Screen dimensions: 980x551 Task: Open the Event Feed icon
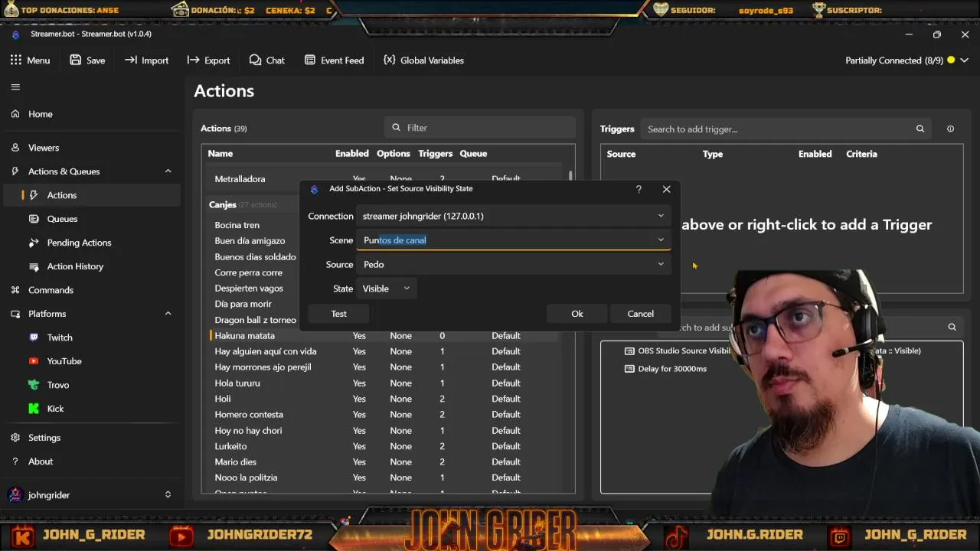coord(310,60)
